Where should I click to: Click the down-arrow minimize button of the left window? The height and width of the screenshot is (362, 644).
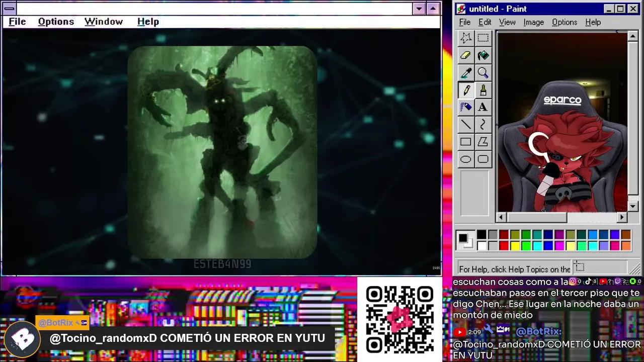(x=419, y=9)
